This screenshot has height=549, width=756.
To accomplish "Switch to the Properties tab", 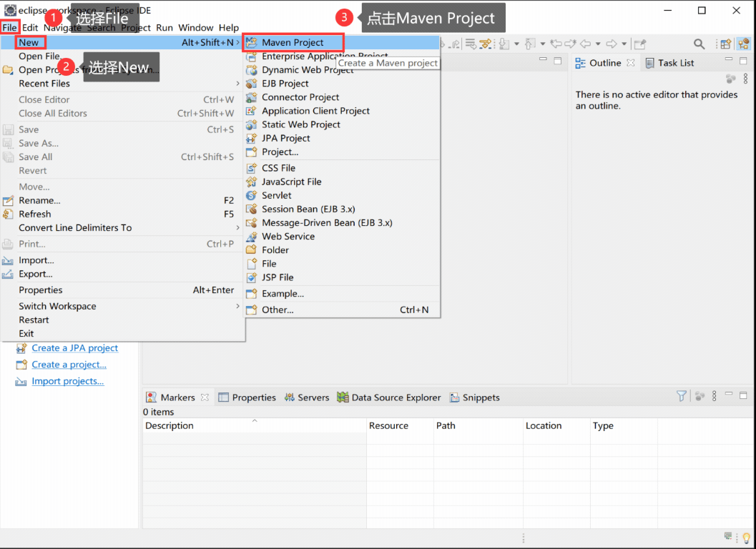I will (247, 397).
